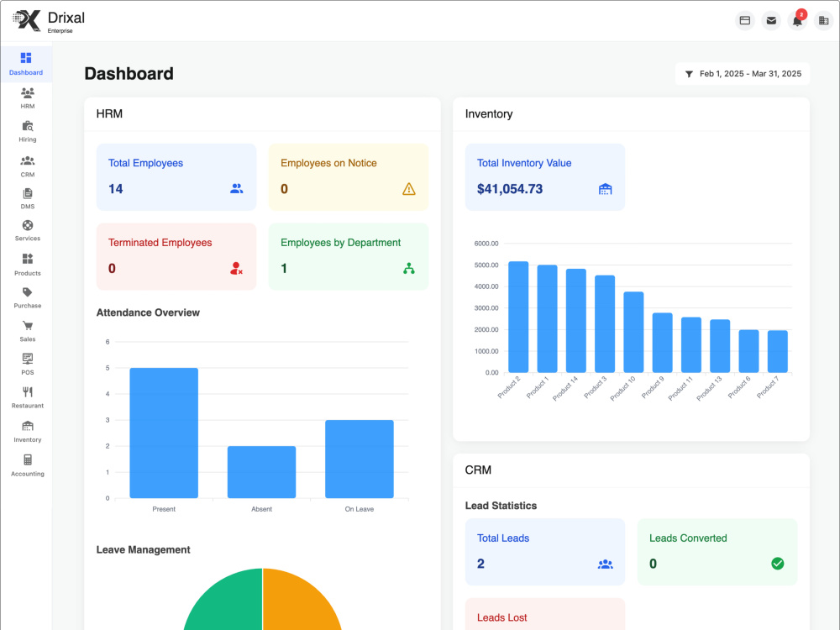840x630 pixels.
Task: Open the Terminated Employees card
Action: (176, 256)
